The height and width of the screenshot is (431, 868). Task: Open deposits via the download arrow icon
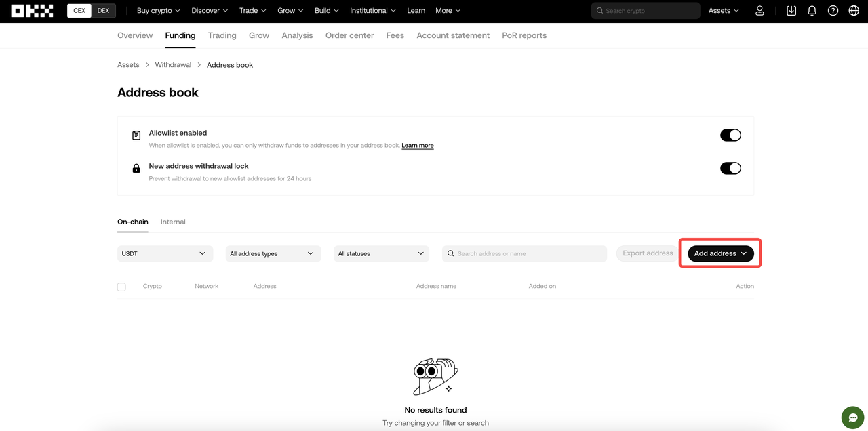[x=791, y=10]
